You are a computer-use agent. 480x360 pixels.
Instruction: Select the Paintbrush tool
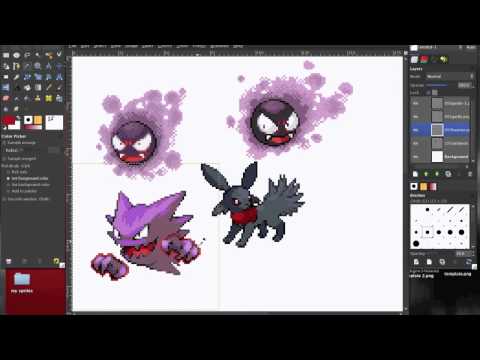[x=59, y=88]
